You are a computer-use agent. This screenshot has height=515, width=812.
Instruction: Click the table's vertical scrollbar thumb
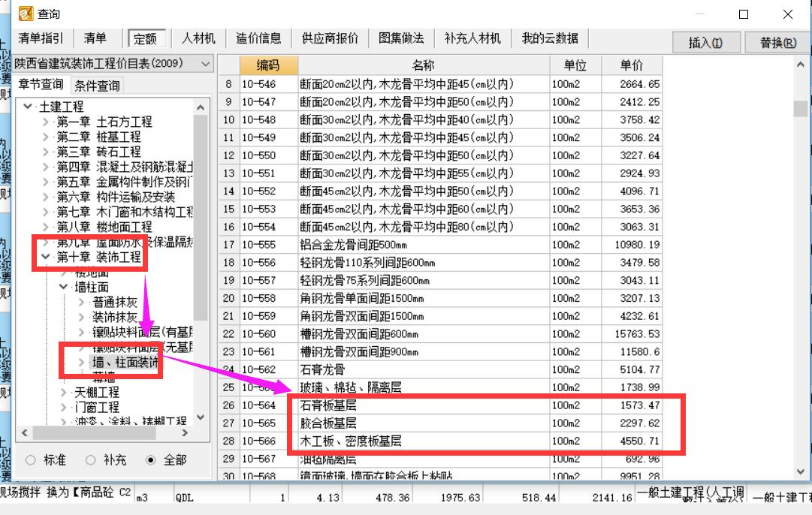[x=800, y=109]
